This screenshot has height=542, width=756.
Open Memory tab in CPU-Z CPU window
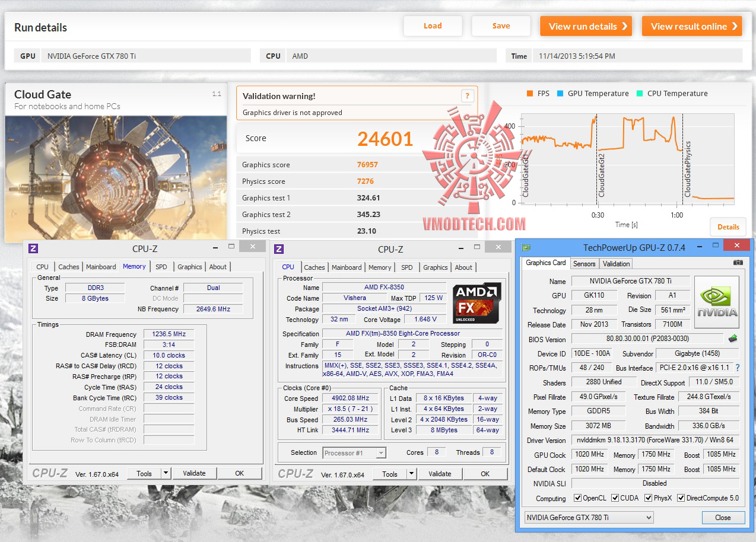click(x=380, y=267)
